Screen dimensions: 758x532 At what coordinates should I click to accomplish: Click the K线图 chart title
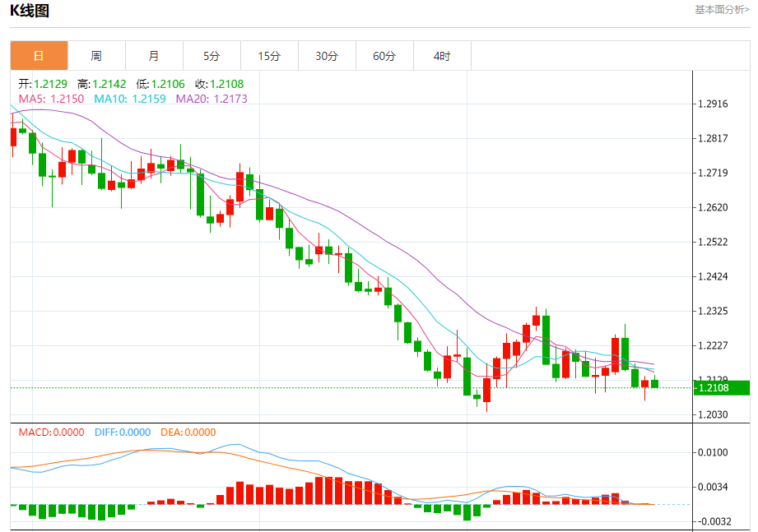tap(30, 11)
